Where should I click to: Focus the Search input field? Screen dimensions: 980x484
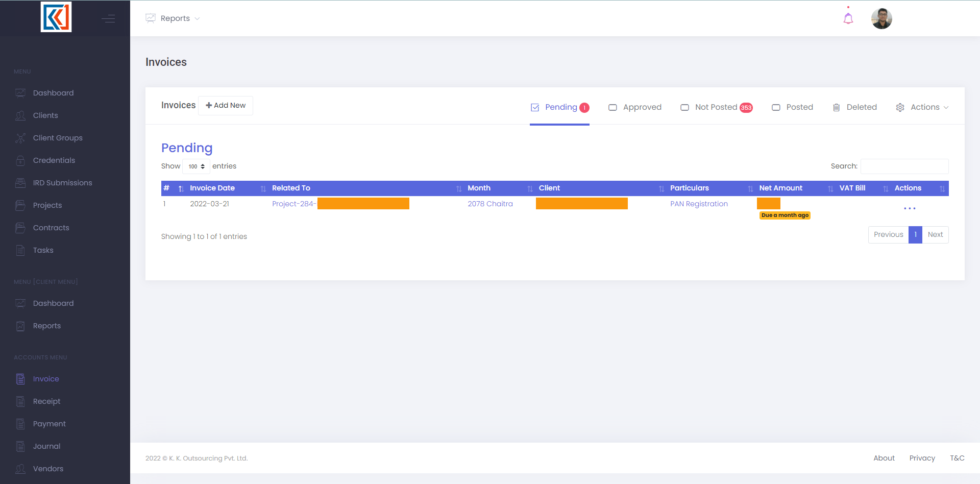pyautogui.click(x=904, y=166)
